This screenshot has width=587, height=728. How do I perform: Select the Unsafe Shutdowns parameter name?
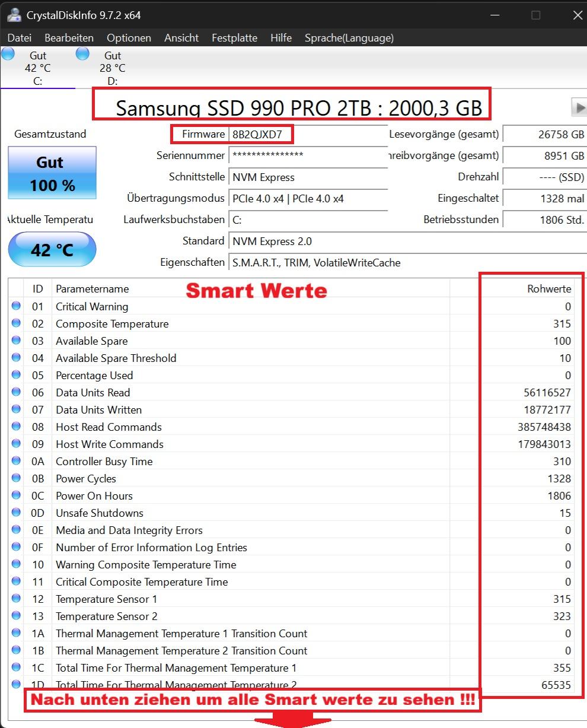pyautogui.click(x=100, y=513)
